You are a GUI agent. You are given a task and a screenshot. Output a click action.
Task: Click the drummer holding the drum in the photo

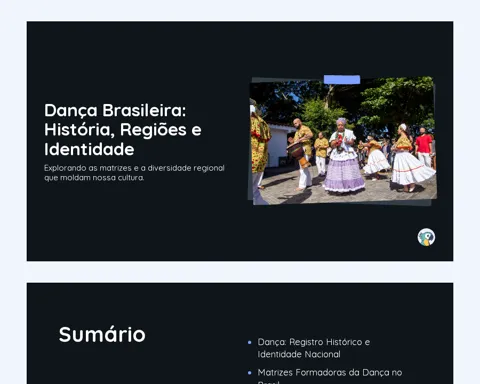click(303, 154)
